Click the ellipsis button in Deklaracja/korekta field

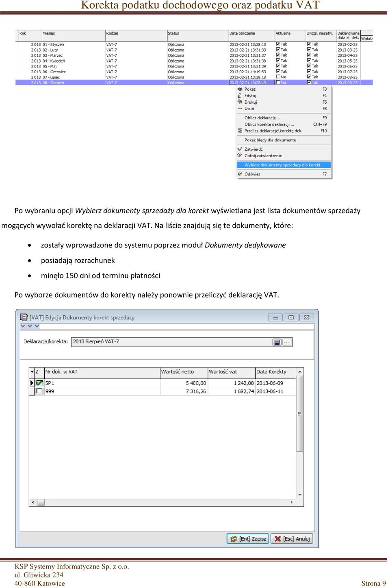click(x=287, y=342)
